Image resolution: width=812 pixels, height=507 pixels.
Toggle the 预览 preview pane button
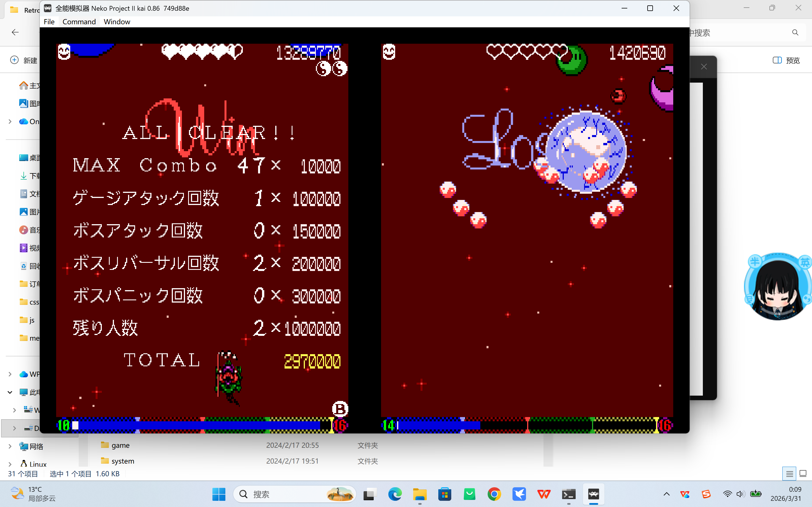(786, 60)
